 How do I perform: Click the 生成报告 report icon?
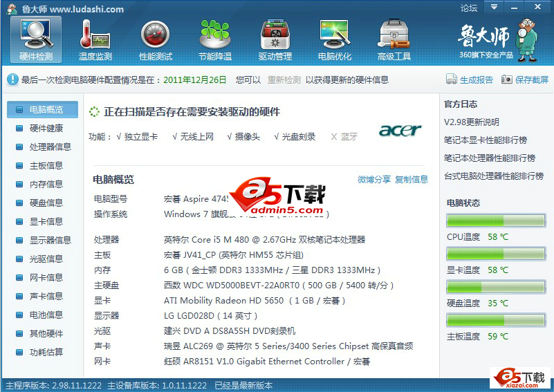pyautogui.click(x=451, y=80)
